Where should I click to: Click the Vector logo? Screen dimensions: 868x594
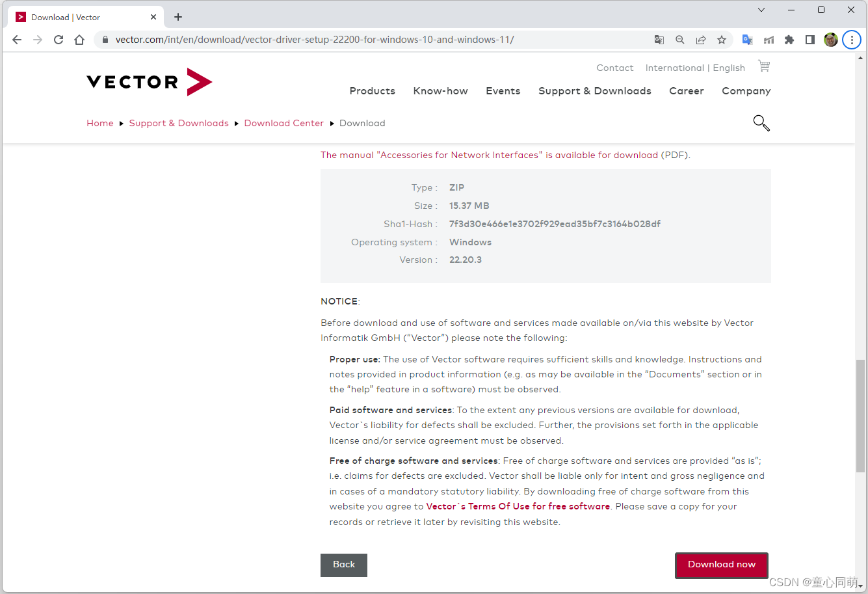pos(150,82)
